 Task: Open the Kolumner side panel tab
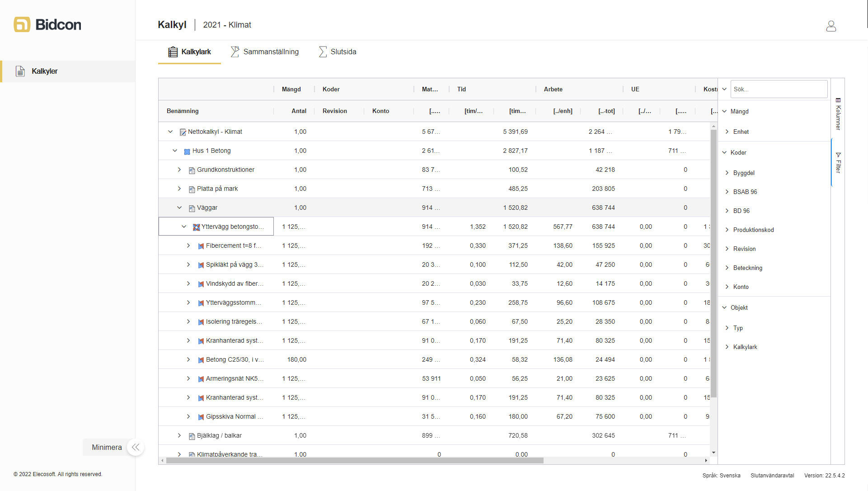coord(838,114)
